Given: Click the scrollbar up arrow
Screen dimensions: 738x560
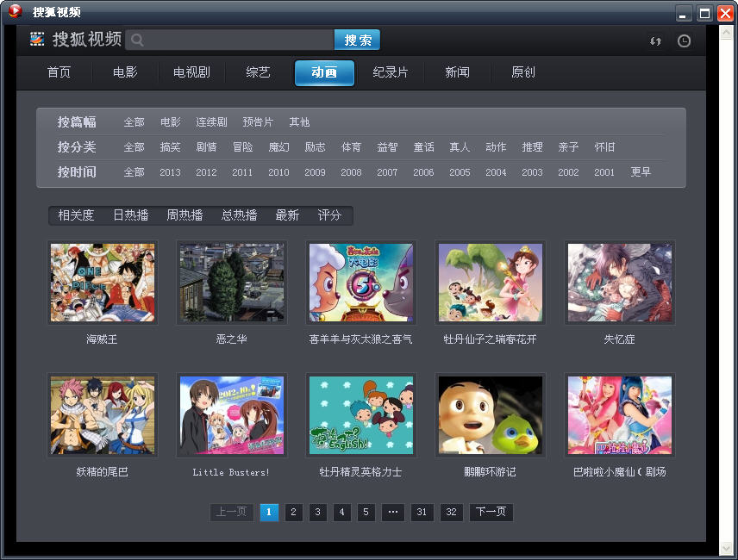Looking at the screenshot, I should pyautogui.click(x=726, y=32).
